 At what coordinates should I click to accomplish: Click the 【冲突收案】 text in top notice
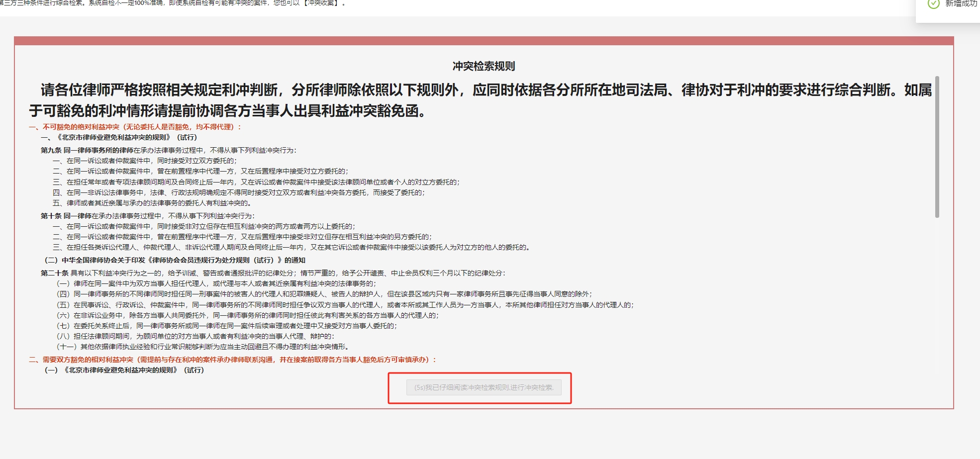(321, 3)
